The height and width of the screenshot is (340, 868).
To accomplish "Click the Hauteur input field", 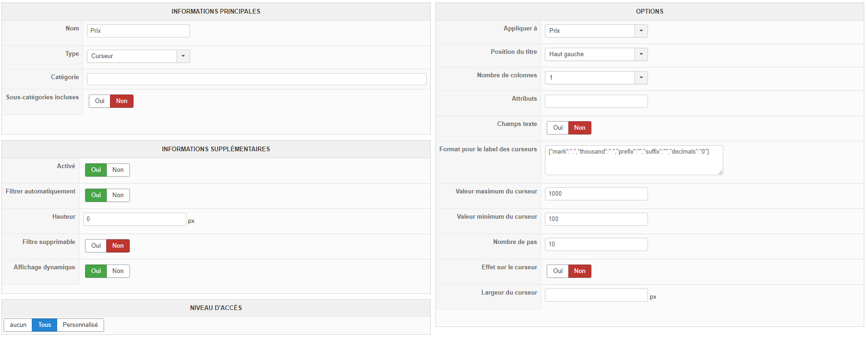I will tap(135, 219).
